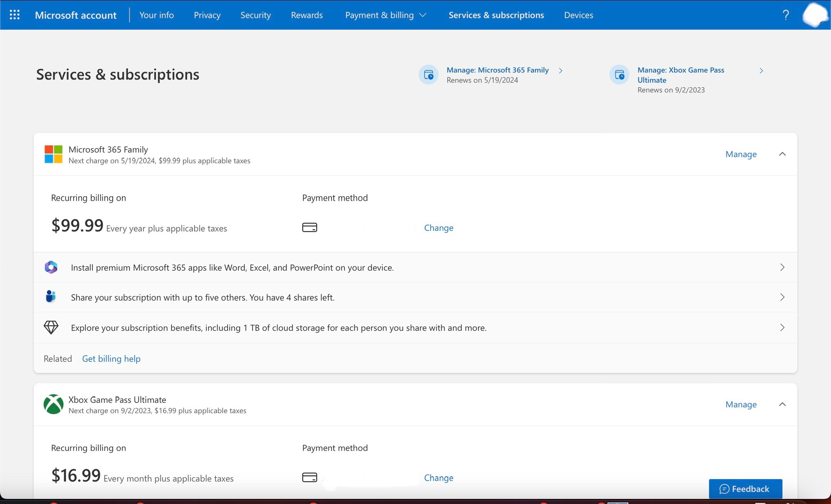The image size is (831, 504).
Task: Click the chevron next to Manage: Microsoft 365 Family
Action: [x=560, y=70]
